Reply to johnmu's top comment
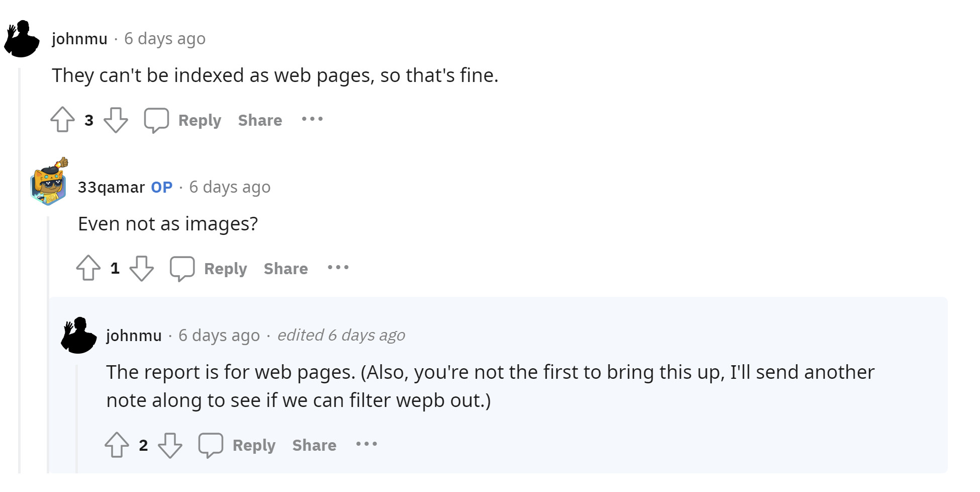 (200, 120)
